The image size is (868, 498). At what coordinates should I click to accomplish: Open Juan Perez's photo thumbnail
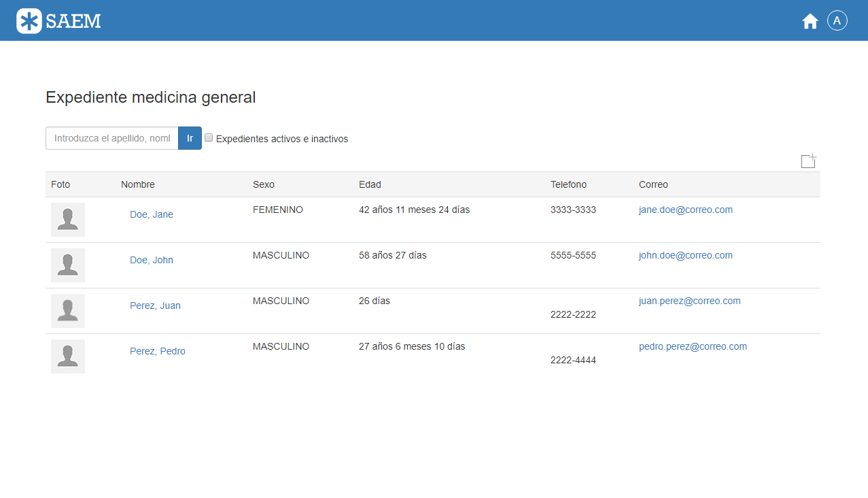click(68, 311)
